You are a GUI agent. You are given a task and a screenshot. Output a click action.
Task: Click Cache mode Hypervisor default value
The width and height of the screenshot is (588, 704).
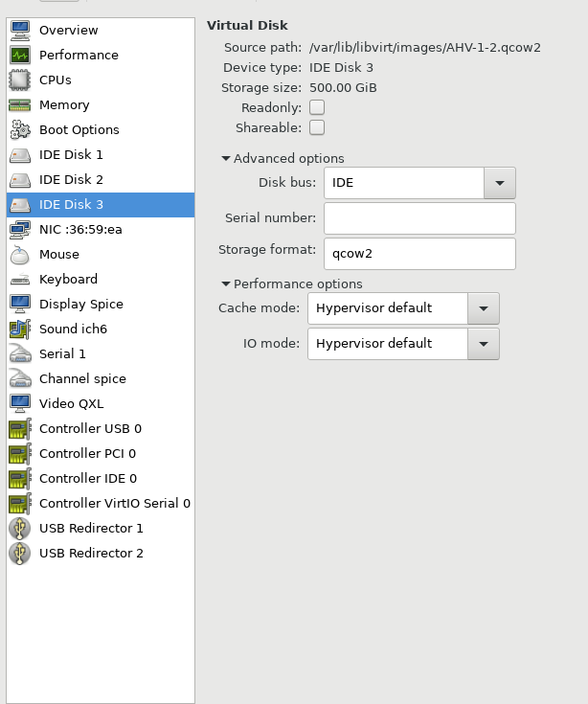tap(373, 308)
